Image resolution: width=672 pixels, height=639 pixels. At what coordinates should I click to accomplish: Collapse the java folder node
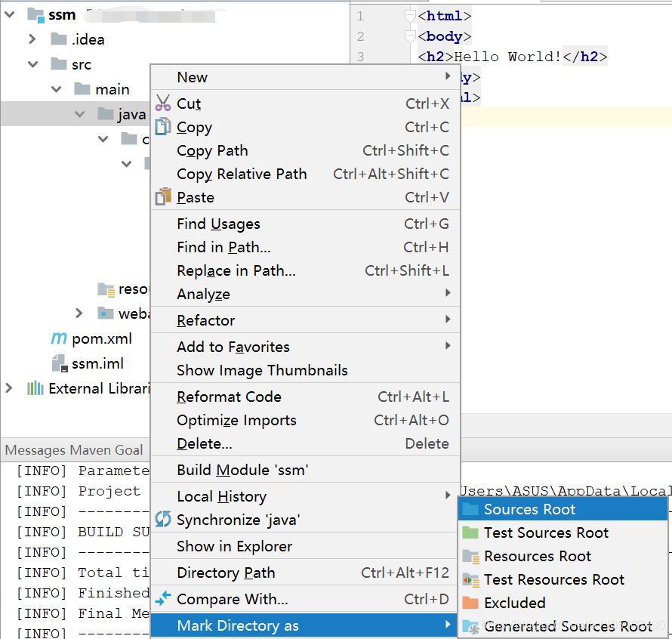pyautogui.click(x=80, y=114)
